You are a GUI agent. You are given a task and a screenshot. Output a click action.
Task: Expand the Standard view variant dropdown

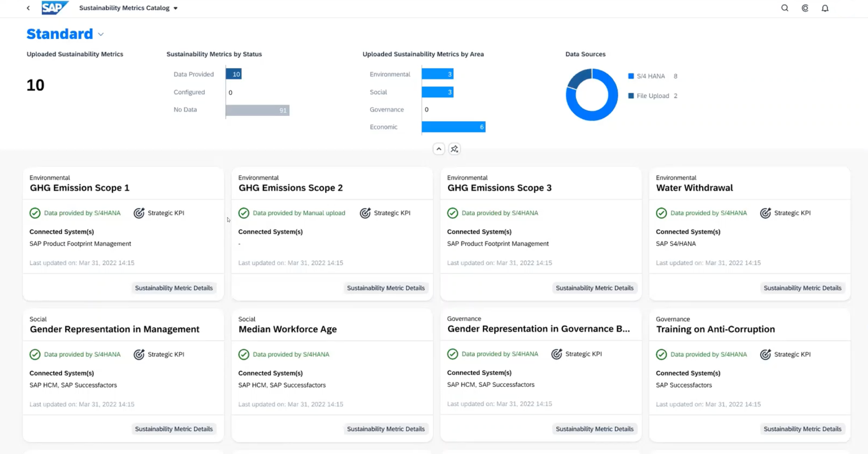[101, 34]
